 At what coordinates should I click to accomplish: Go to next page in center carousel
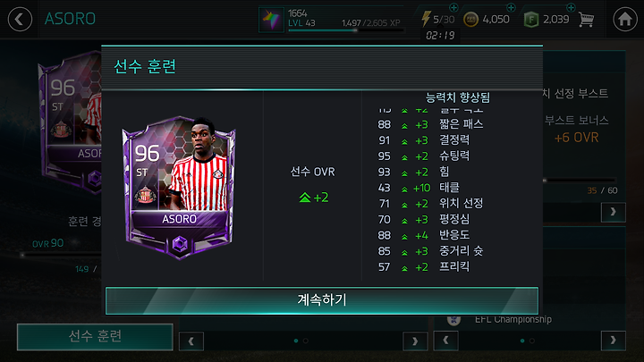point(415,341)
